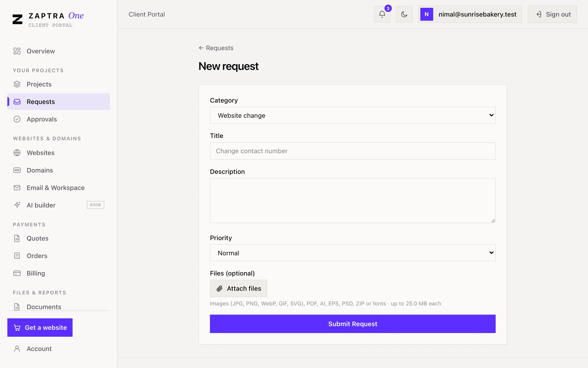Submit the request
The image size is (588, 368).
coord(353,324)
